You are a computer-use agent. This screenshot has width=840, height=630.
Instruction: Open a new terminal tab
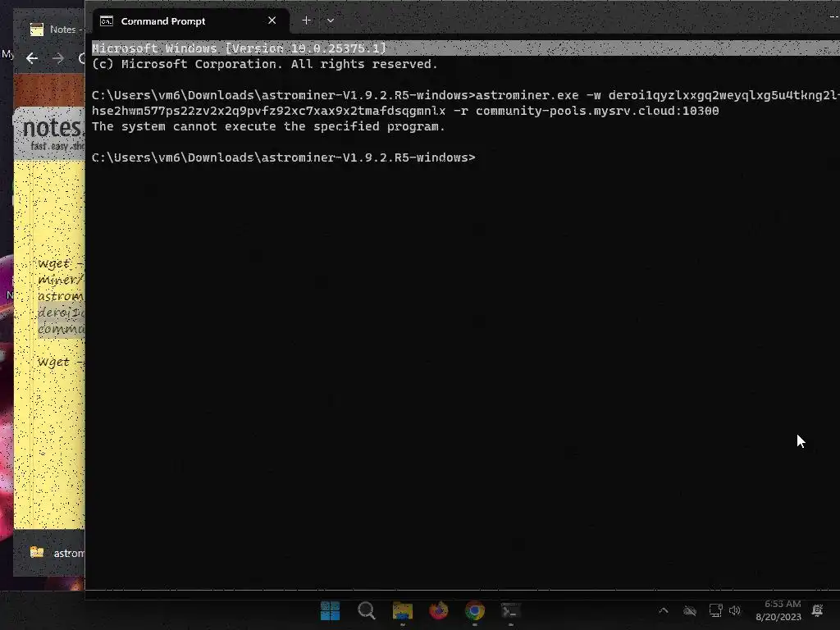[x=307, y=21]
